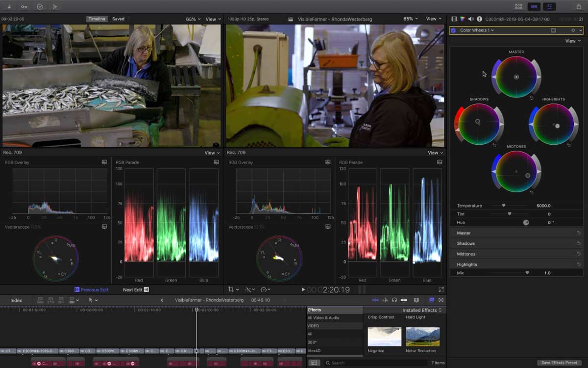Open the timeline Index
The image size is (588, 368).
pyautogui.click(x=16, y=300)
